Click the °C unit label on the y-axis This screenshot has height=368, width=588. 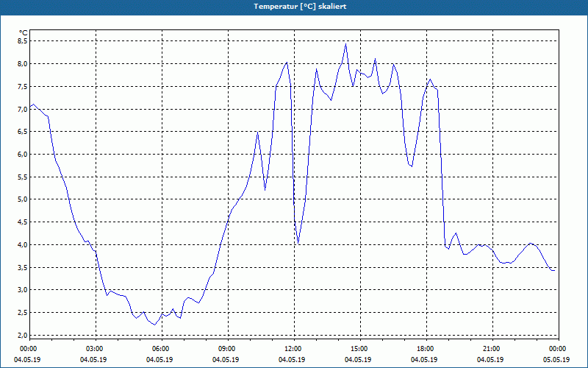24,33
